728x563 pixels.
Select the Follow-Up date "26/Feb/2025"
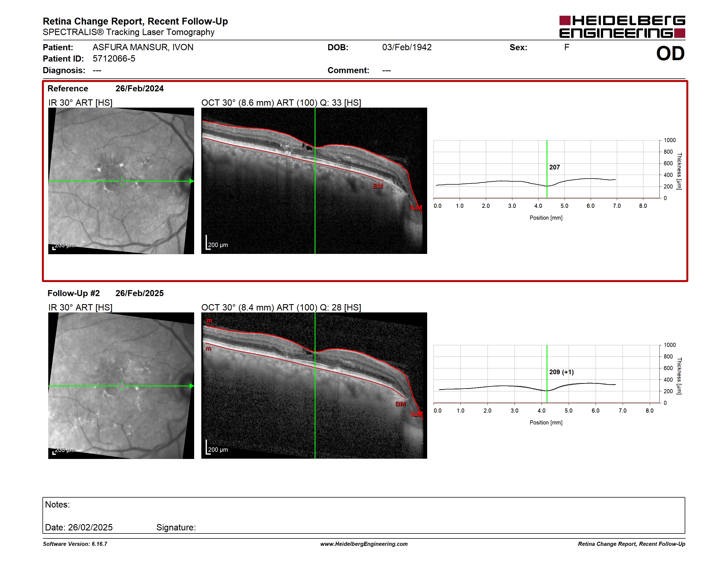pos(139,293)
